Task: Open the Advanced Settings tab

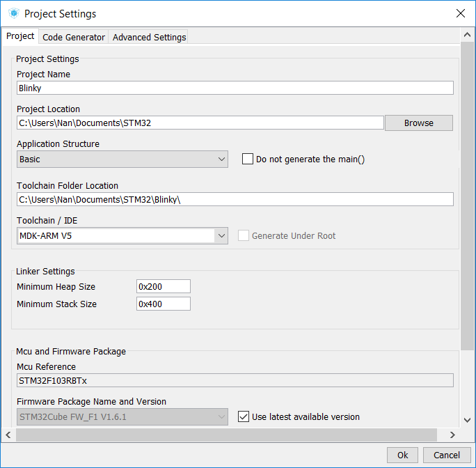Action: 149,37
